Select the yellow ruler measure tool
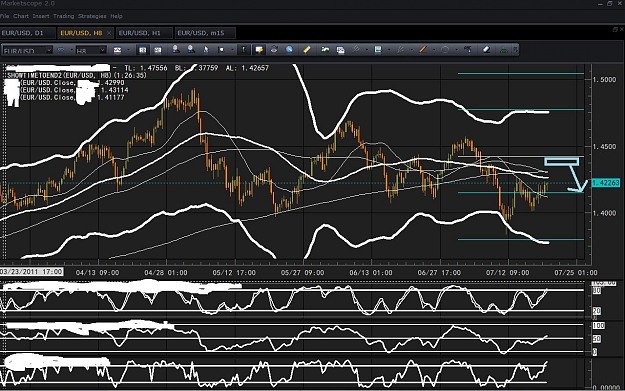Screen dimensions: 625x391 click(307, 50)
